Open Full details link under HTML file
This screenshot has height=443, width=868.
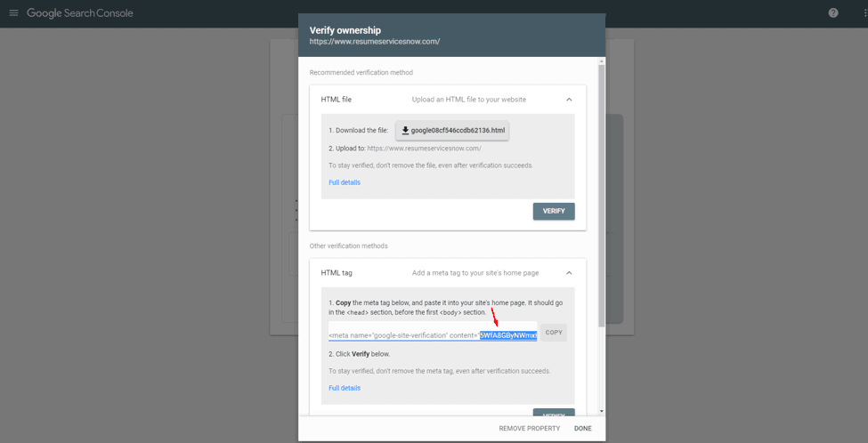pyautogui.click(x=345, y=182)
